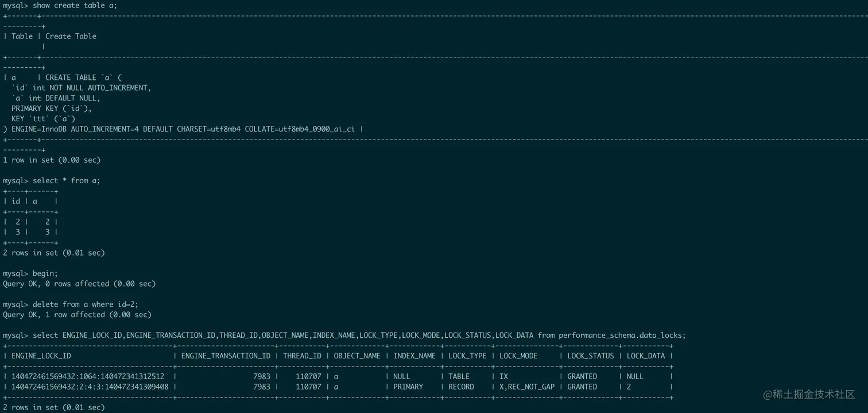Click the 'TABLE' lock type cell
This screenshot has height=413, width=868.
click(x=459, y=377)
